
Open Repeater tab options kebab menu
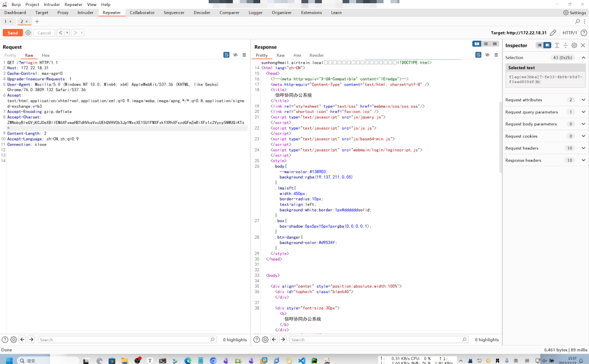(x=585, y=21)
